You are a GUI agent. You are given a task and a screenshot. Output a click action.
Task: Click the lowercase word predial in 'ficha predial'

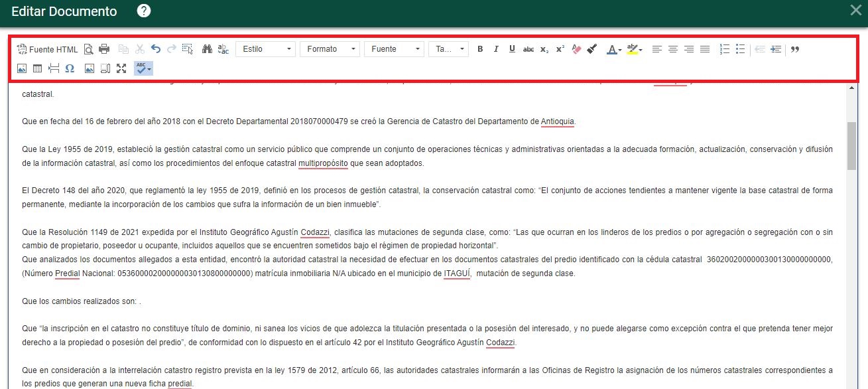pos(180,384)
